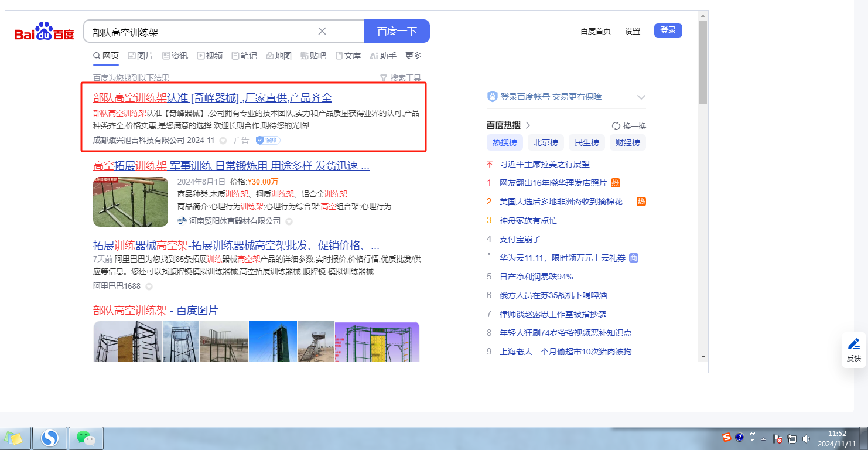This screenshot has height=450, width=868.
Task: Click the volume speaker tray icon
Action: pyautogui.click(x=806, y=438)
